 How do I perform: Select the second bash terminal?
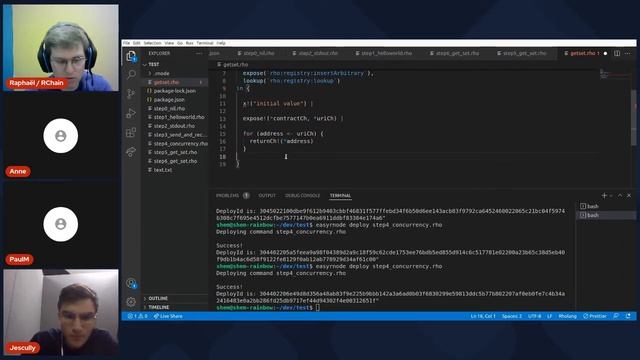(x=606, y=215)
